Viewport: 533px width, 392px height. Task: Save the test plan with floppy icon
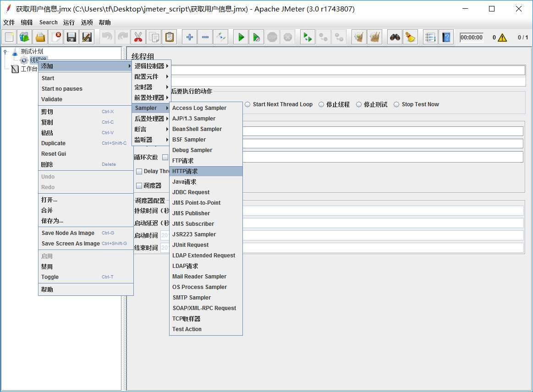[71, 37]
